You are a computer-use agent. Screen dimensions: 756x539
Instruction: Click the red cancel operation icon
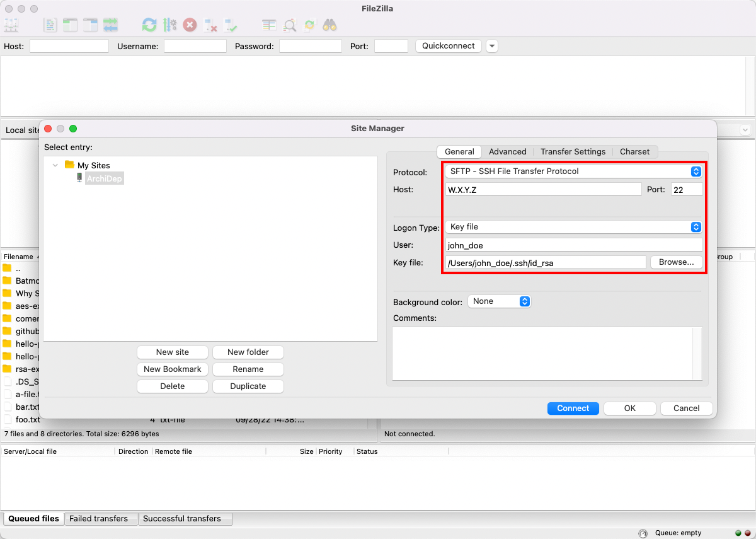click(x=190, y=25)
